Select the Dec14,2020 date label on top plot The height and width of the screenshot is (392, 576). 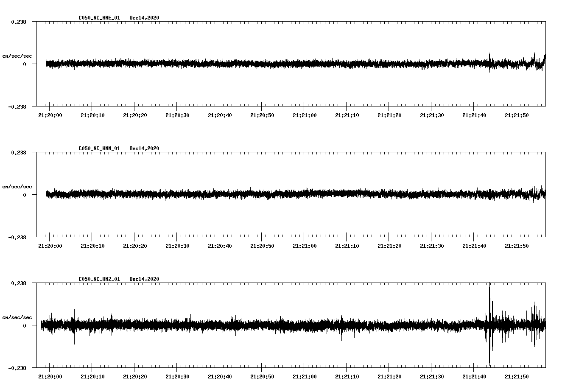coord(145,18)
